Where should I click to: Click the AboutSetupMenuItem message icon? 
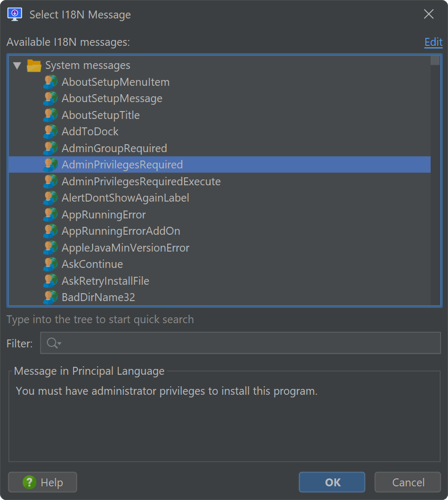(x=50, y=82)
